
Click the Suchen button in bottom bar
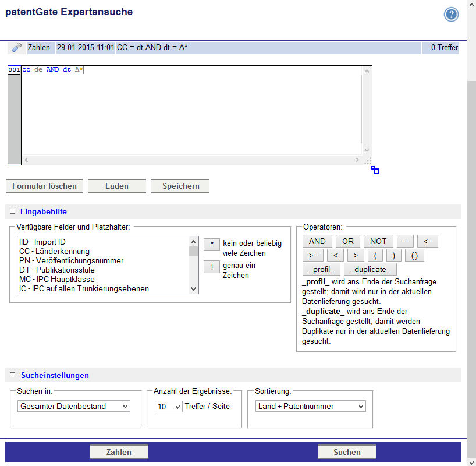(347, 452)
